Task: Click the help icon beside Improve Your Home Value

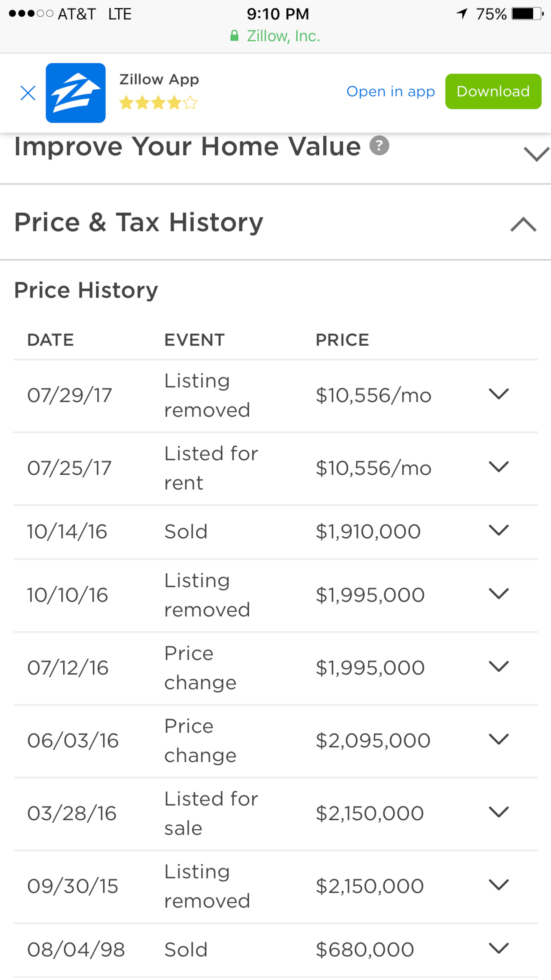Action: (379, 146)
